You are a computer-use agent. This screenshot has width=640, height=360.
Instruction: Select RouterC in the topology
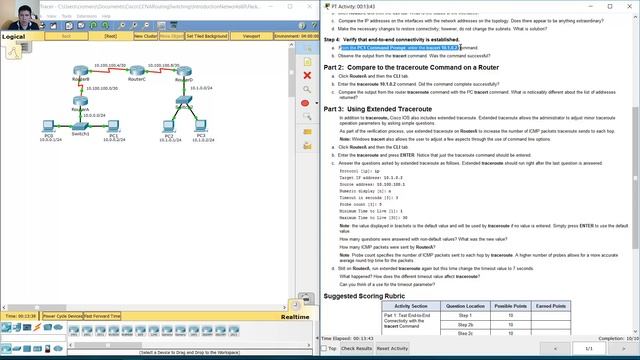pyautogui.click(x=137, y=71)
